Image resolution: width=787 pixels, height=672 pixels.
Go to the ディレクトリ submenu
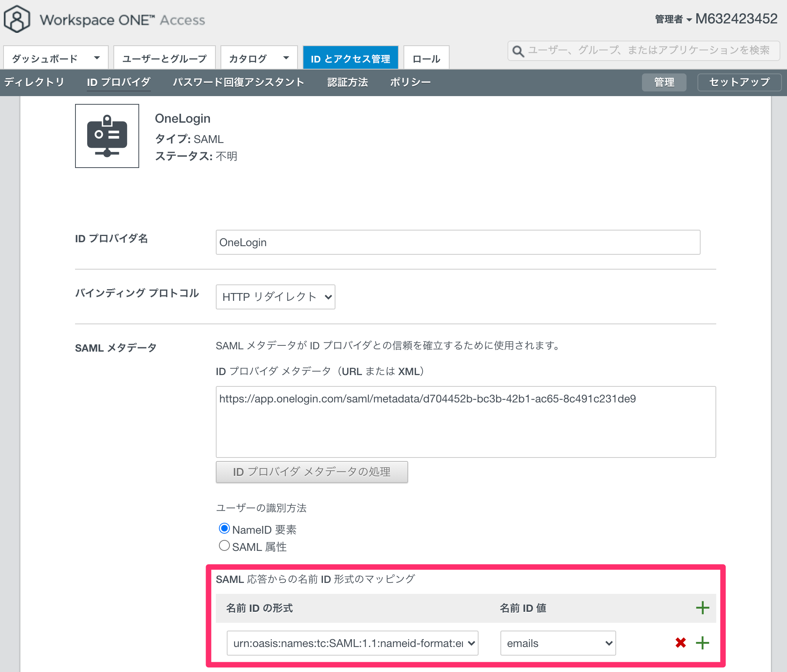pyautogui.click(x=34, y=82)
